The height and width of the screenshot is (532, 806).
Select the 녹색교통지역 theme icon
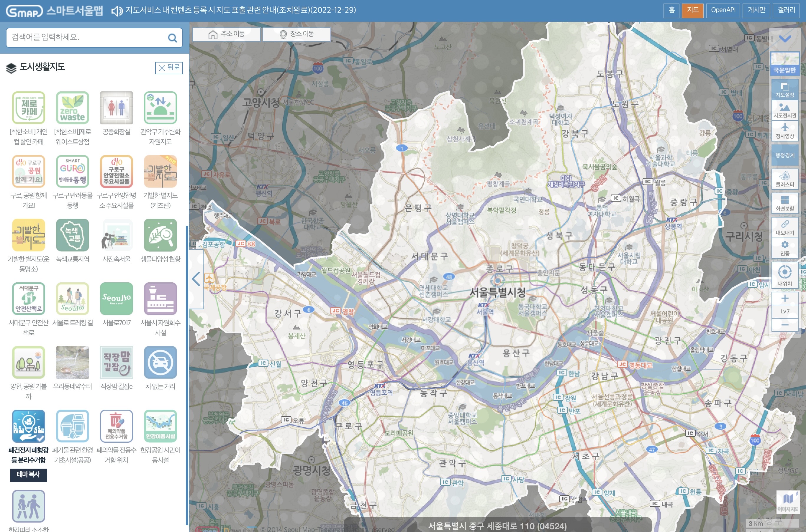coord(72,235)
